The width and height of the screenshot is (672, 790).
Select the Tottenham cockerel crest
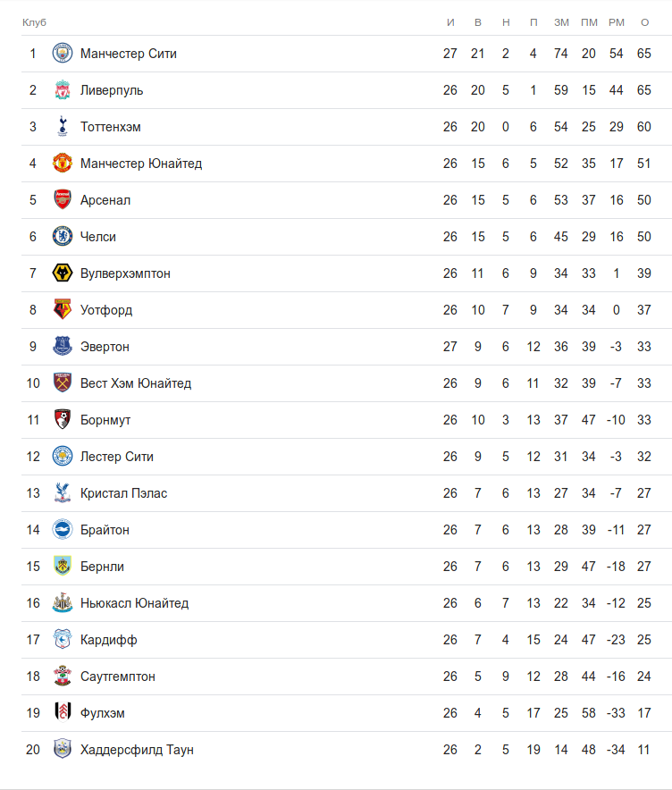pyautogui.click(x=62, y=127)
